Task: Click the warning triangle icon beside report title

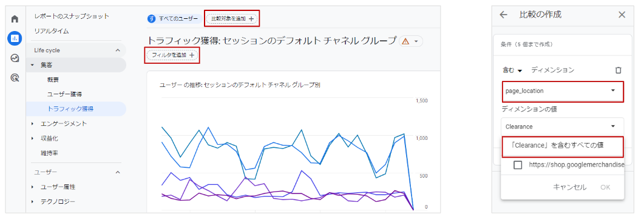Action: tap(406, 41)
